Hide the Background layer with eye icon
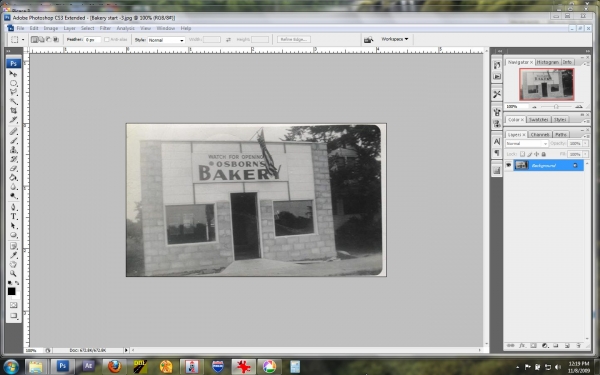The width and height of the screenshot is (600, 375). [508, 165]
